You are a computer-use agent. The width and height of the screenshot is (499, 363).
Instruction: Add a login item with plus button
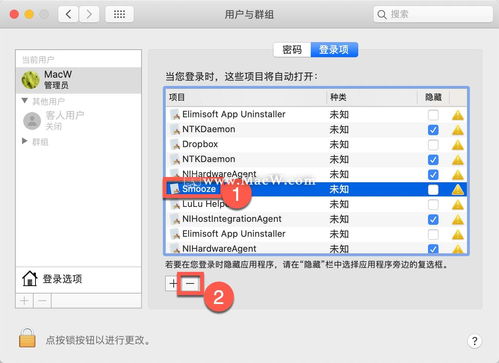tap(173, 283)
